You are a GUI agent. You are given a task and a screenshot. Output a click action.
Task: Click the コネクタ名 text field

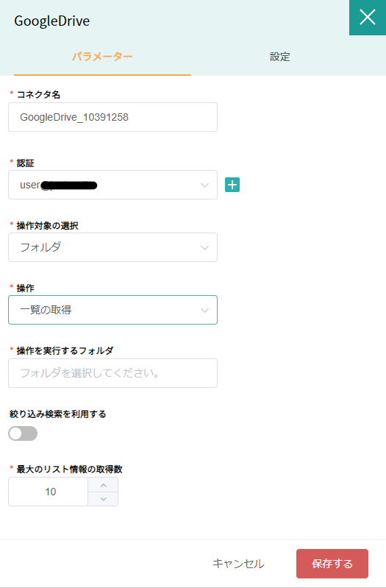coord(112,117)
